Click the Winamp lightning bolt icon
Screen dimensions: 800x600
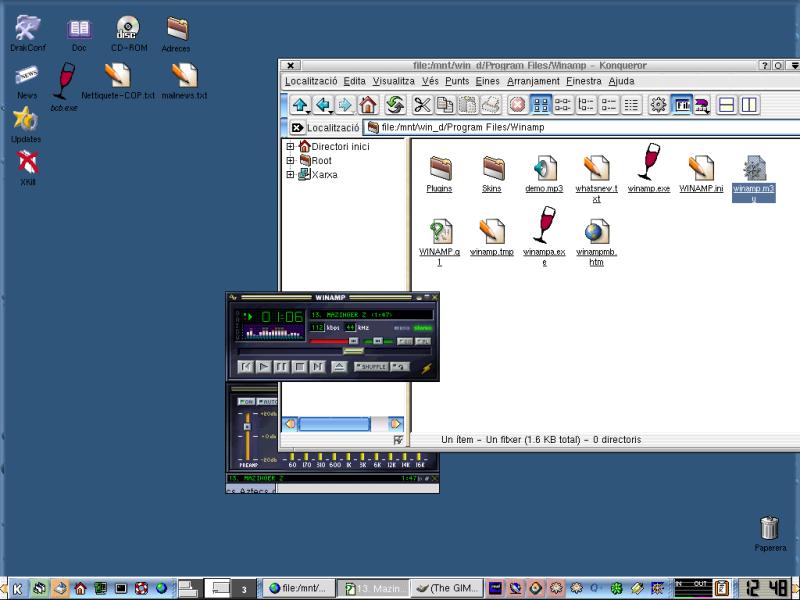(427, 368)
